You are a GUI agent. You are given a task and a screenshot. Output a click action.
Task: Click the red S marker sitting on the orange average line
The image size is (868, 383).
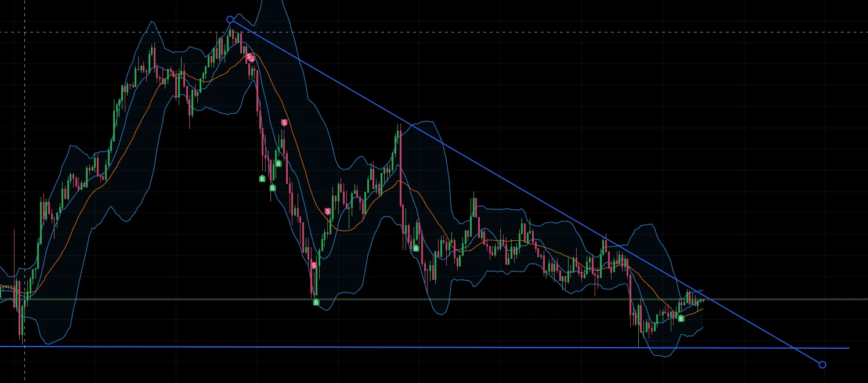[328, 212]
